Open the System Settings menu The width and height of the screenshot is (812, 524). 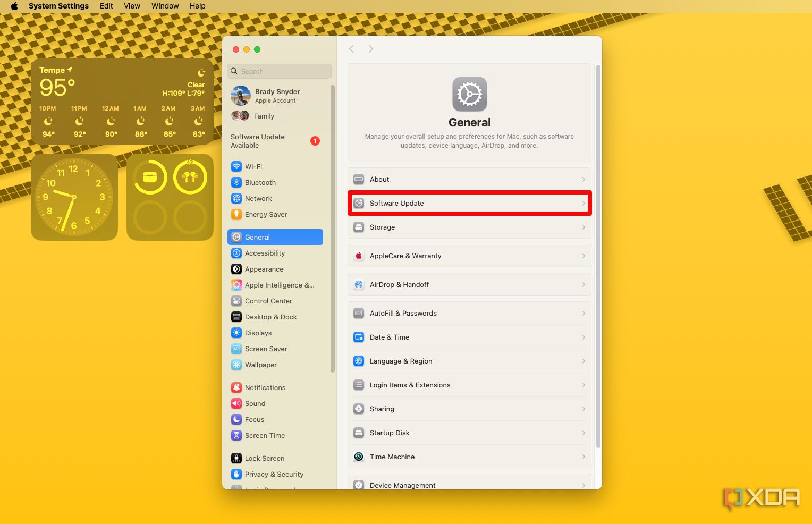(x=58, y=6)
